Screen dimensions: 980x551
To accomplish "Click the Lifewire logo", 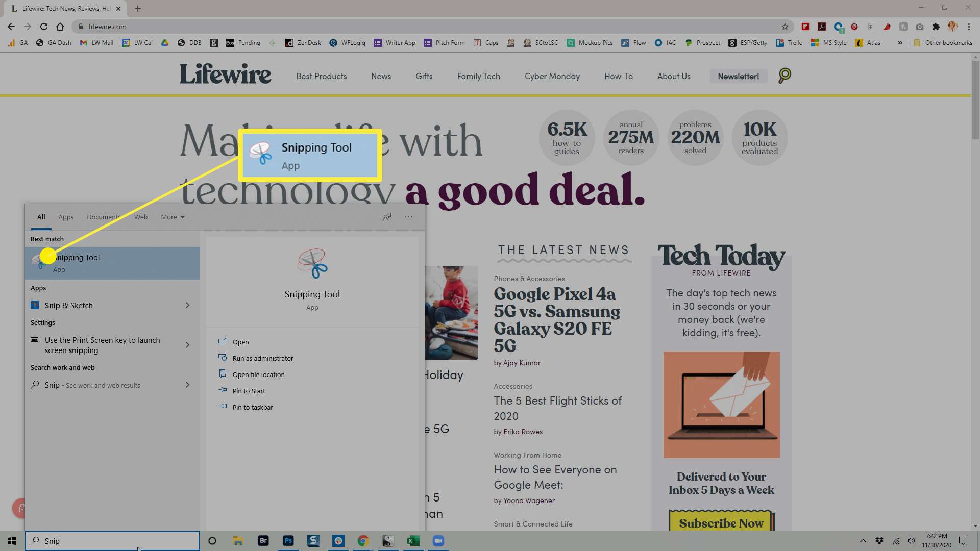I will 225,74.
